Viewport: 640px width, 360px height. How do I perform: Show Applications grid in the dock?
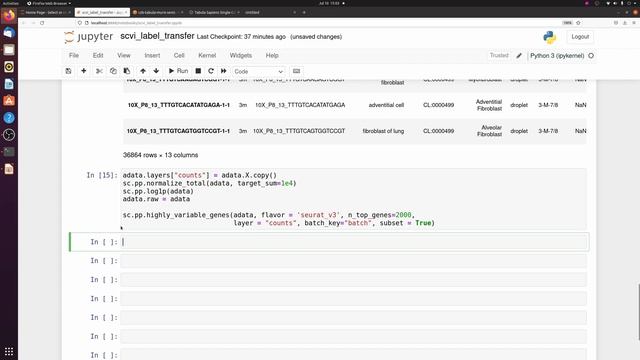9,351
